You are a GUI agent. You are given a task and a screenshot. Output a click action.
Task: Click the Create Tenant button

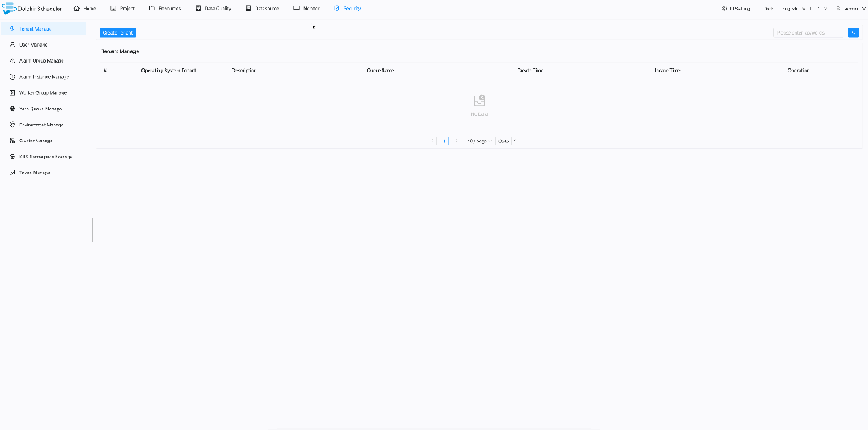pos(117,33)
